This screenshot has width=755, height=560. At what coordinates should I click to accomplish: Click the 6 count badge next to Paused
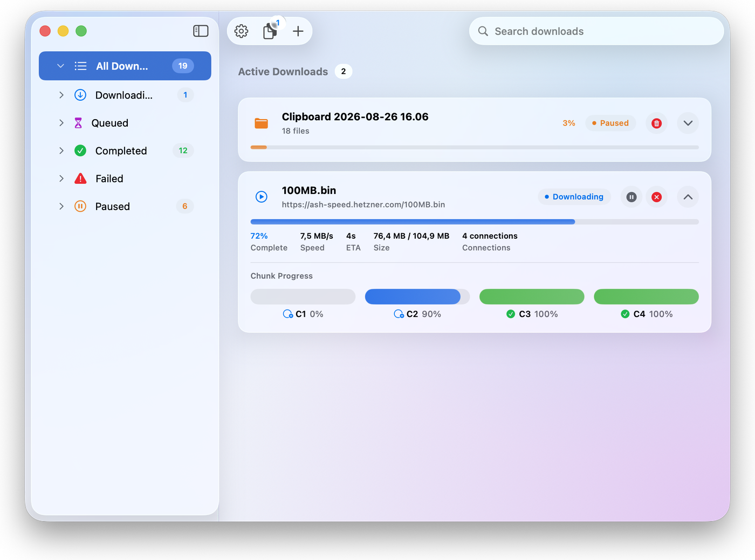tap(185, 206)
